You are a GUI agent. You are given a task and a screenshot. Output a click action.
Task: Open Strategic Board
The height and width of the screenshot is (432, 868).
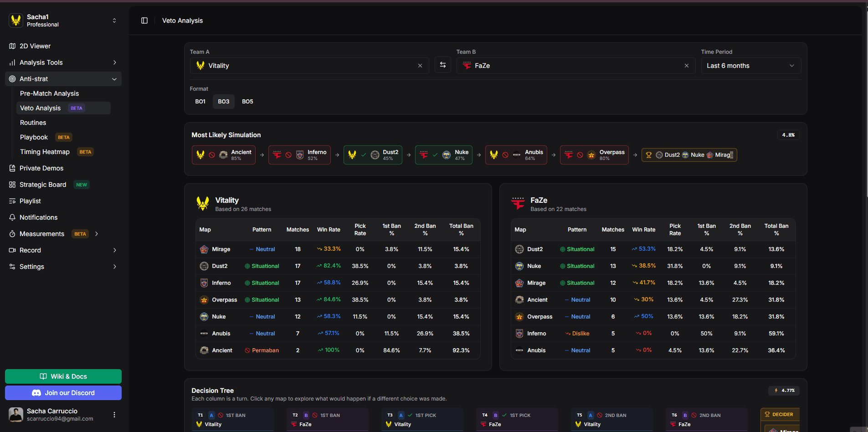(43, 185)
